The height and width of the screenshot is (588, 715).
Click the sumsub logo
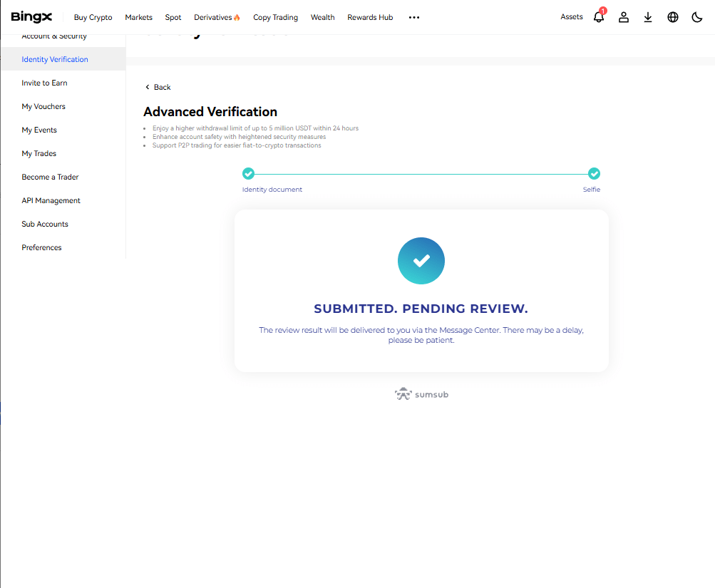[x=422, y=394]
